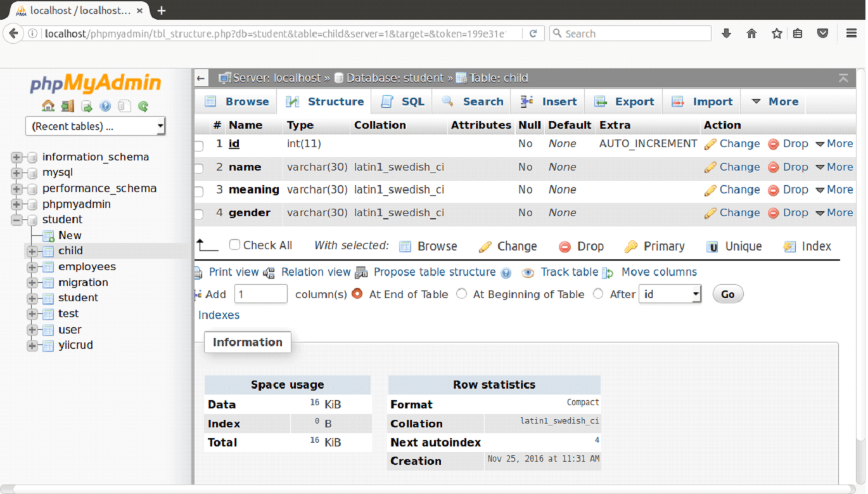Expand the employees table node
Viewport: 868px width, 494px height.
pos(32,267)
